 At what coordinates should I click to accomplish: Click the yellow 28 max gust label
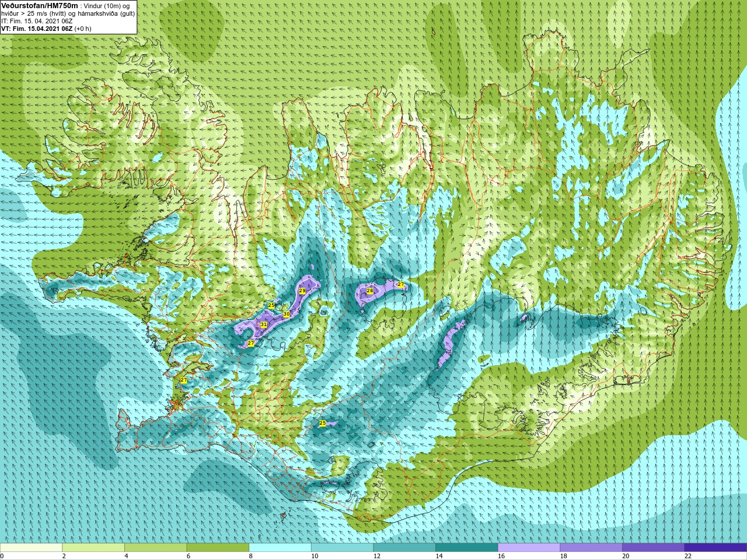[370, 290]
